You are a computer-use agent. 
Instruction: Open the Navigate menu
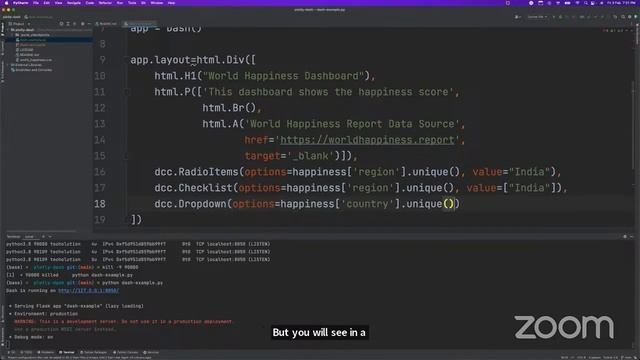74,3
